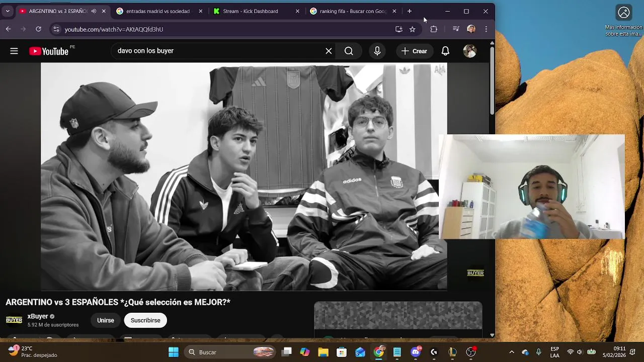Switch the ESP LAA input language
Screen dimensions: 644x362
tap(554, 352)
